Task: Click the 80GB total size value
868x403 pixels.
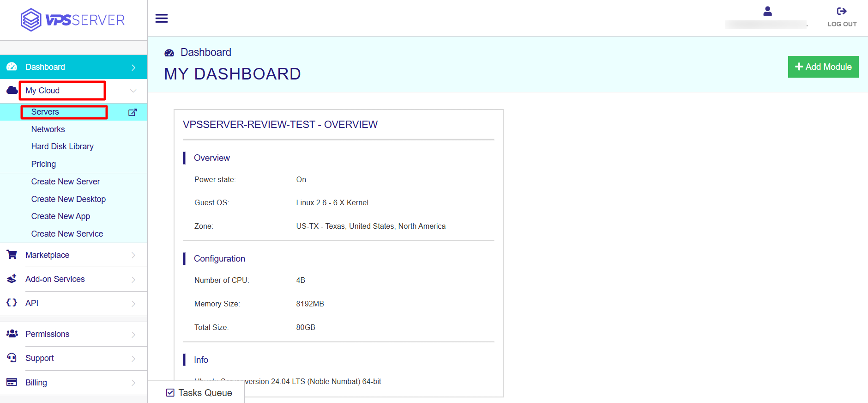Action: coord(306,327)
